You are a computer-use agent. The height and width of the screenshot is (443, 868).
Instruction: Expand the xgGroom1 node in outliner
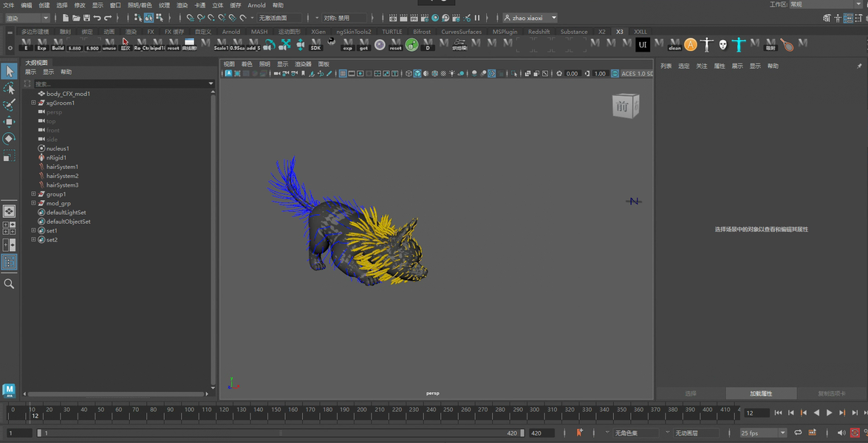pyautogui.click(x=33, y=103)
